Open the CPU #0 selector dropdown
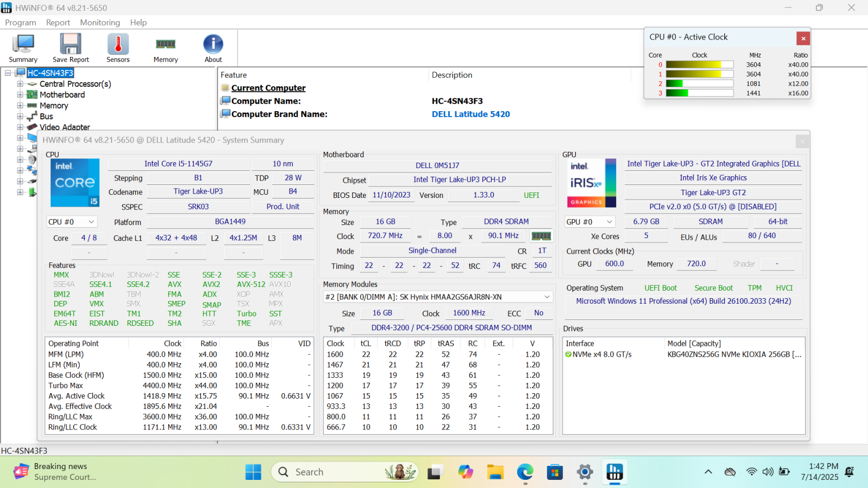This screenshot has width=868, height=488. point(72,222)
